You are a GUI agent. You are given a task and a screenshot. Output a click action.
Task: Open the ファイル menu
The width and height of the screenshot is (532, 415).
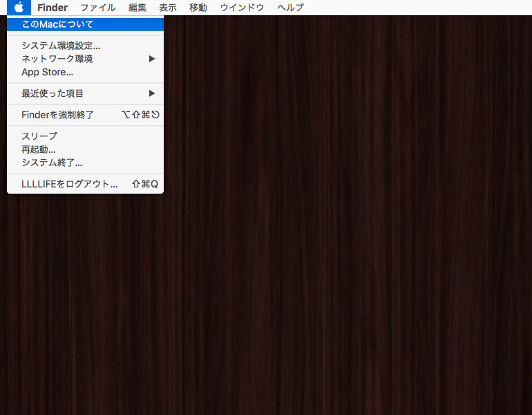coord(97,8)
